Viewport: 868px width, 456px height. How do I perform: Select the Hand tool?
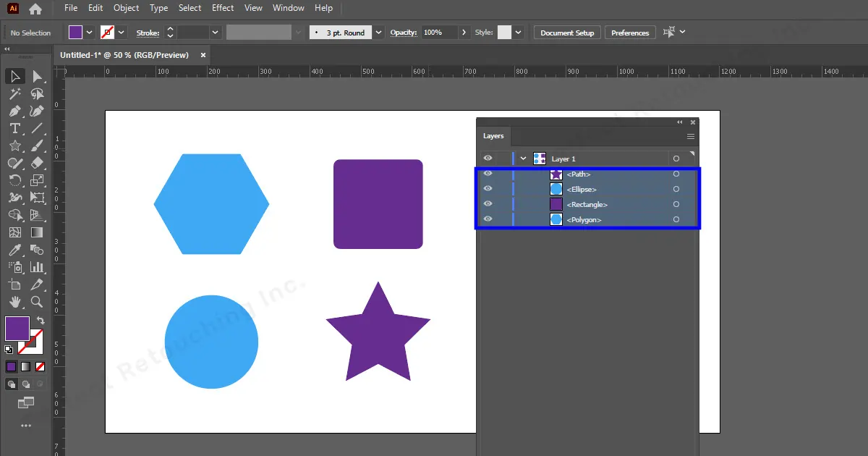coord(14,302)
